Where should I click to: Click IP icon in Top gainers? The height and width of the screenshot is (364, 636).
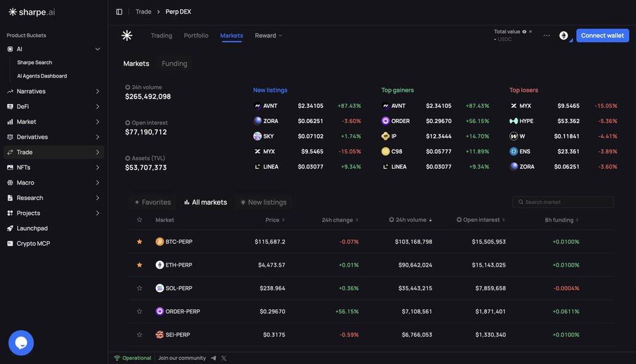pyautogui.click(x=385, y=136)
